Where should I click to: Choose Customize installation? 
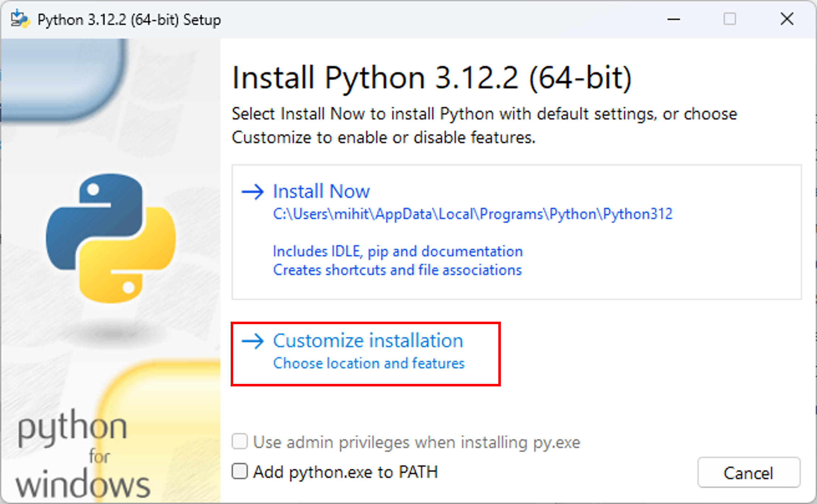tap(368, 341)
